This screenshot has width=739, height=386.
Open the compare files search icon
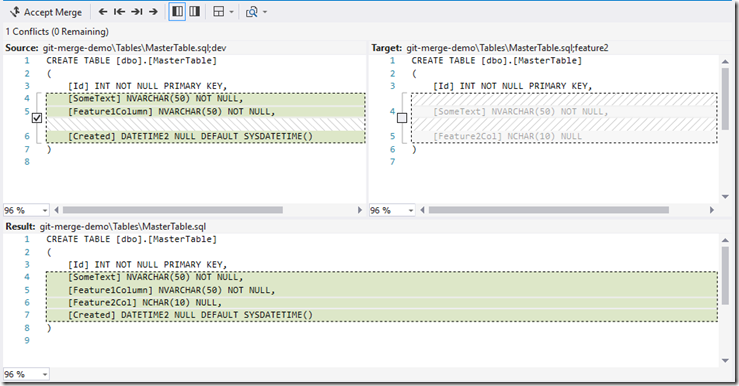click(252, 12)
